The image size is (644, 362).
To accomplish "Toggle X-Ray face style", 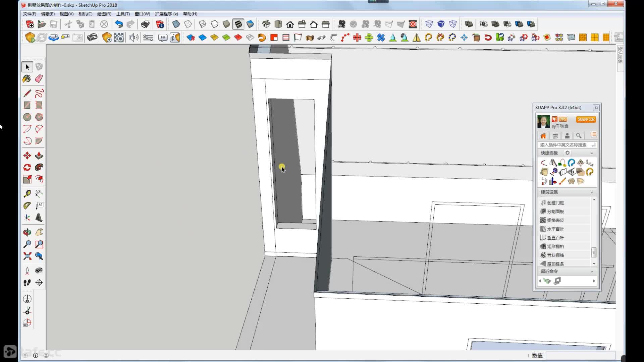I will (x=176, y=24).
